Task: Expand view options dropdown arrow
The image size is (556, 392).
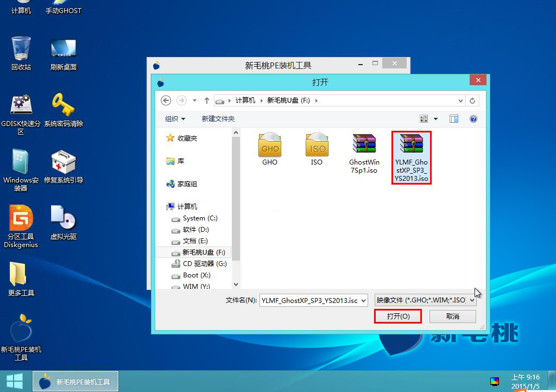Action: (436, 119)
